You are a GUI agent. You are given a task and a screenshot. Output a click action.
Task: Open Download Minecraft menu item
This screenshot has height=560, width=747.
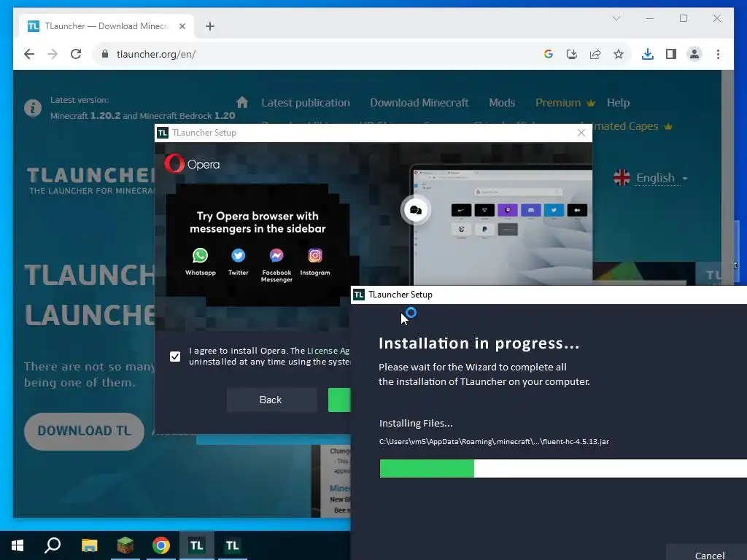pos(419,103)
